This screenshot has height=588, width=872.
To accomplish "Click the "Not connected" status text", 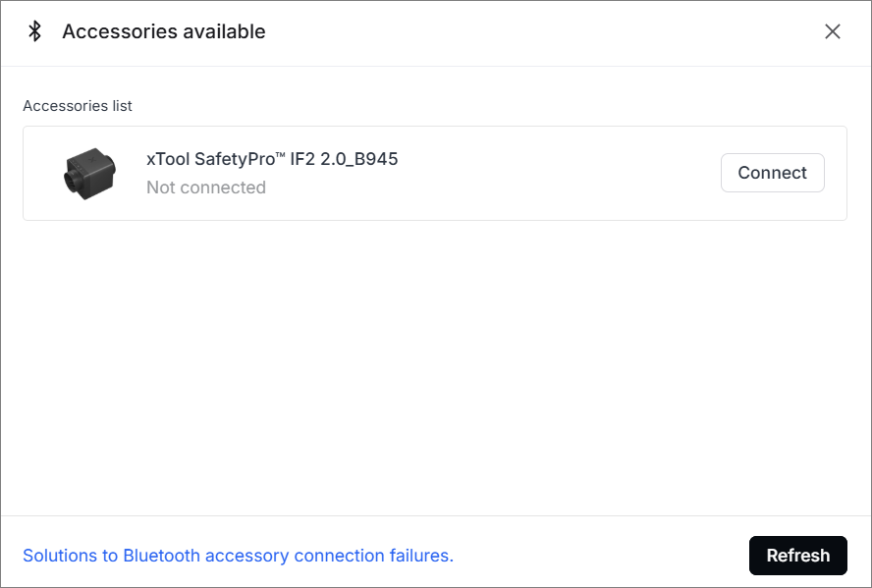I will click(x=206, y=187).
